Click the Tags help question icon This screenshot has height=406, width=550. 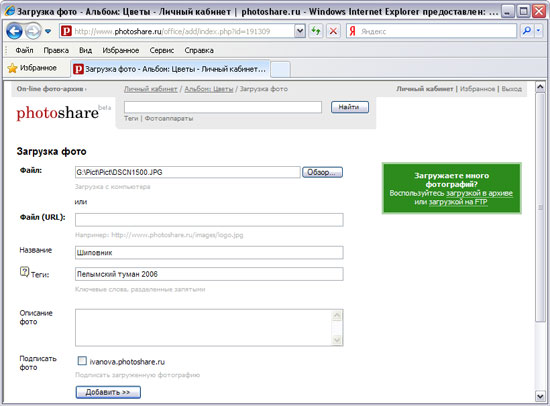(24, 272)
